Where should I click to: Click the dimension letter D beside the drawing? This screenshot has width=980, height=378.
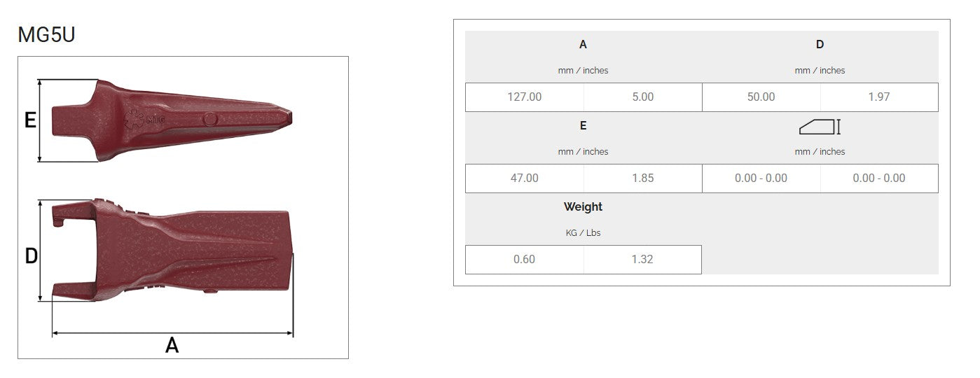coord(31,257)
